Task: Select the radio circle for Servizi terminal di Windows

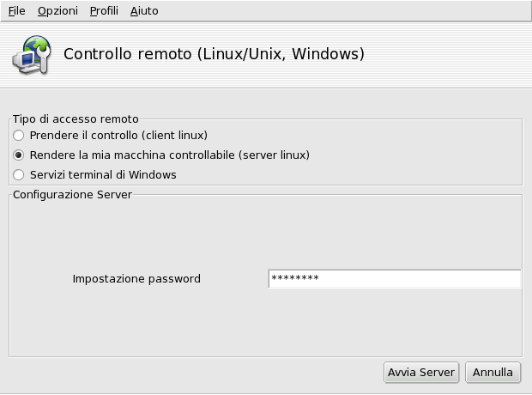Action: coord(19,175)
